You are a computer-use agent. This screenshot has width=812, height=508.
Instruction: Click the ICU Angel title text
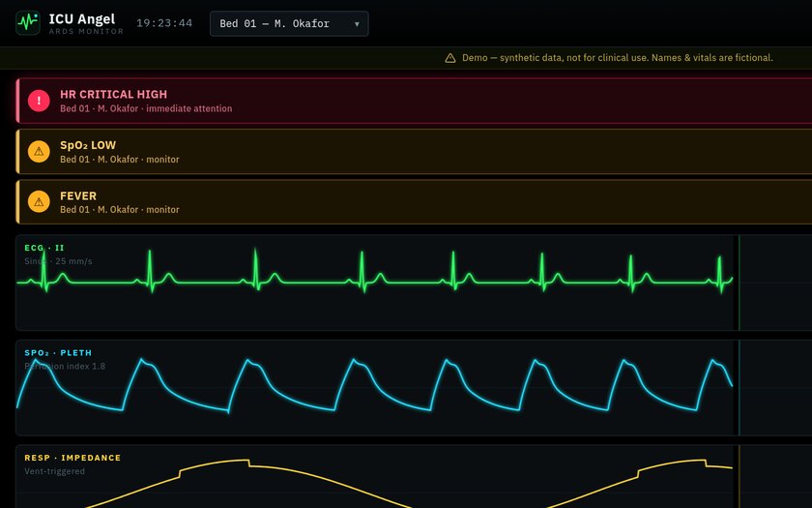point(82,18)
